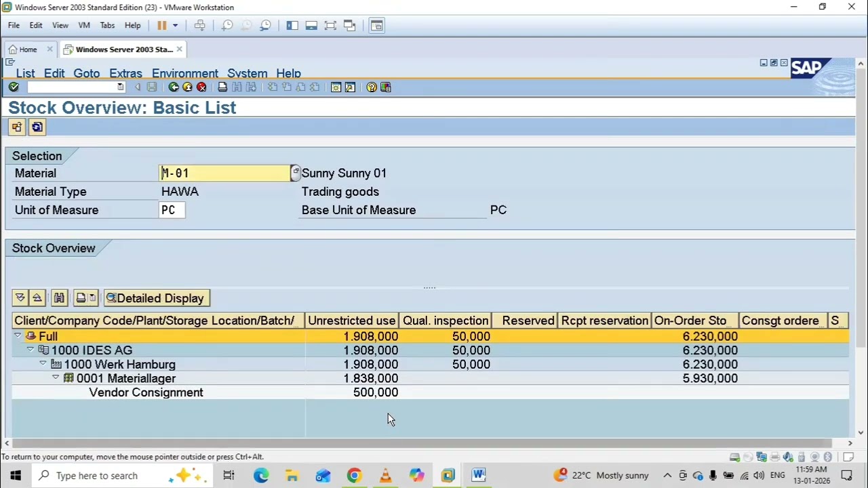Click the Unit of Measure PC field
This screenshot has height=488, width=868.
[172, 210]
